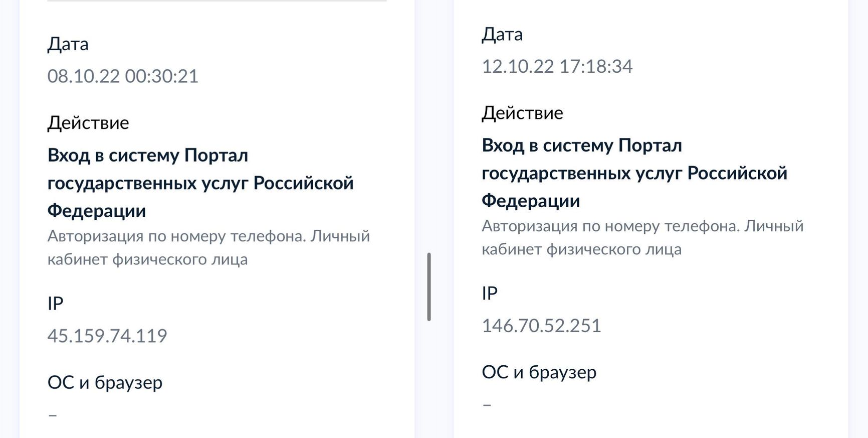Click the bold login action title in left card
This screenshot has width=868, height=438.
pyautogui.click(x=200, y=183)
